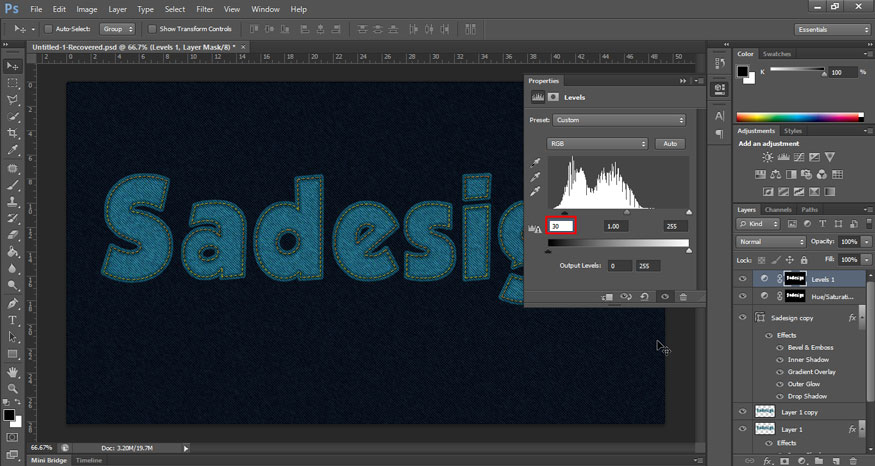Switch to the Paths tab
The height and width of the screenshot is (466, 875).
click(809, 210)
